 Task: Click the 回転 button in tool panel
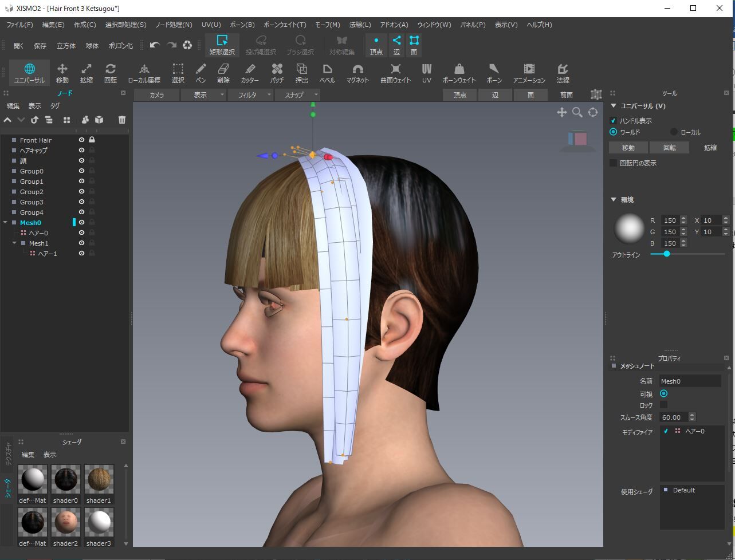pos(669,148)
